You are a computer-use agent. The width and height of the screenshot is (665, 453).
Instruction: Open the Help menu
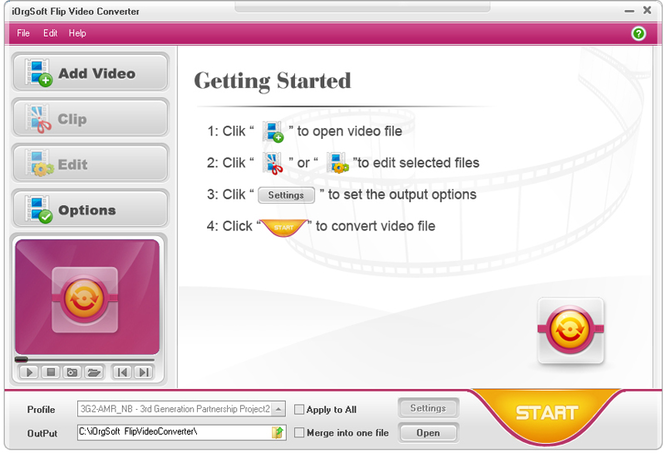[77, 33]
